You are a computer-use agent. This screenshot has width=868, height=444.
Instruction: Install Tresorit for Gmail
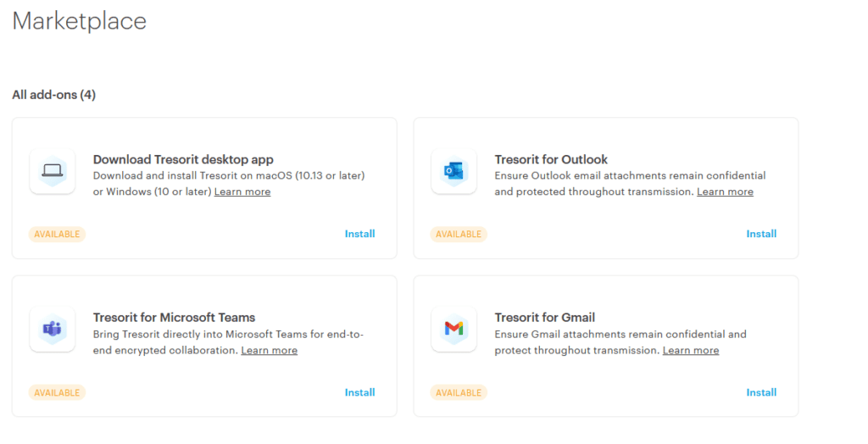(x=761, y=392)
